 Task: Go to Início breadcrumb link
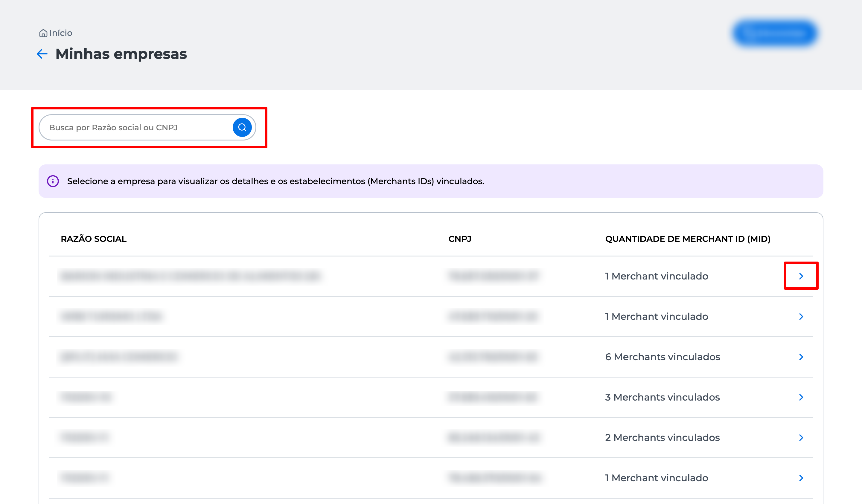pos(60,33)
